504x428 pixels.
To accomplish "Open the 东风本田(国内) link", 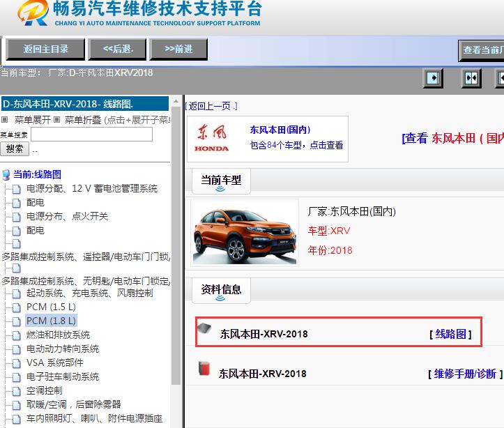I will pyautogui.click(x=280, y=130).
